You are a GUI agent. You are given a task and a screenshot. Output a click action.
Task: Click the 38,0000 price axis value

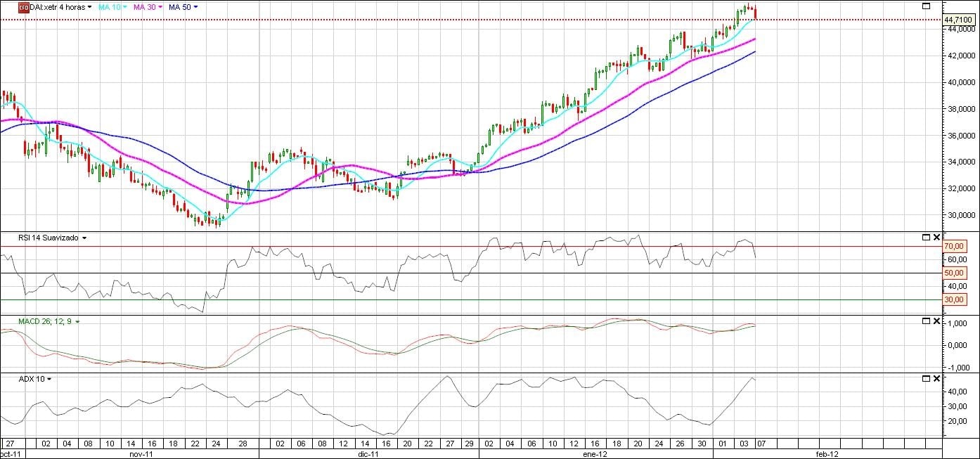pos(960,109)
